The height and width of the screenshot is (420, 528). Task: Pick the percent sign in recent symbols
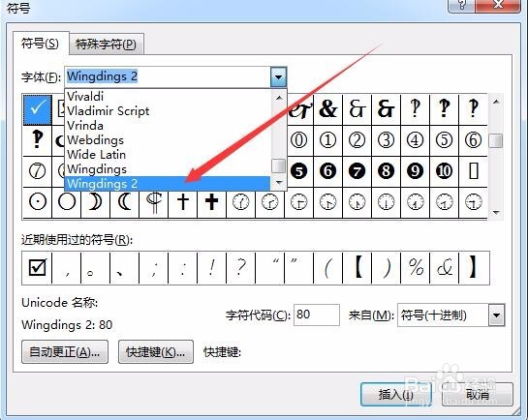tap(416, 268)
